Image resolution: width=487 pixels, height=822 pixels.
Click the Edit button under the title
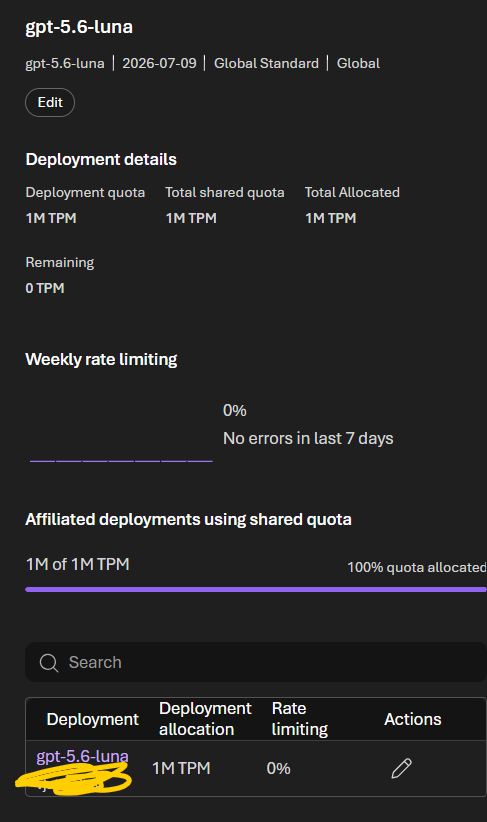tap(50, 102)
